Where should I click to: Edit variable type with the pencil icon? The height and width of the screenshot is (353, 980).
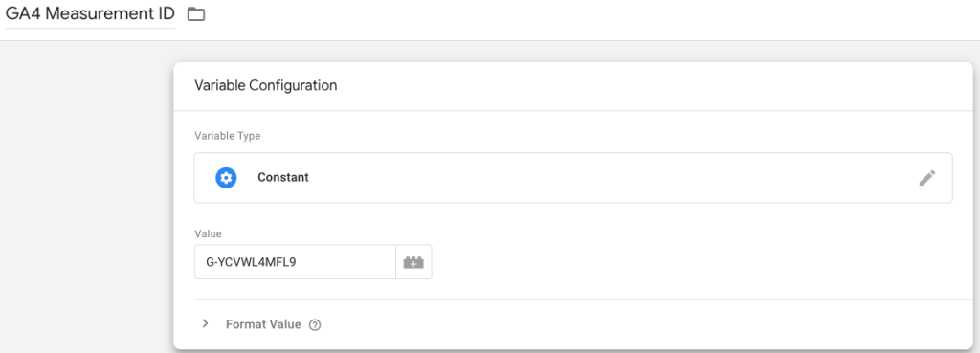click(x=926, y=177)
